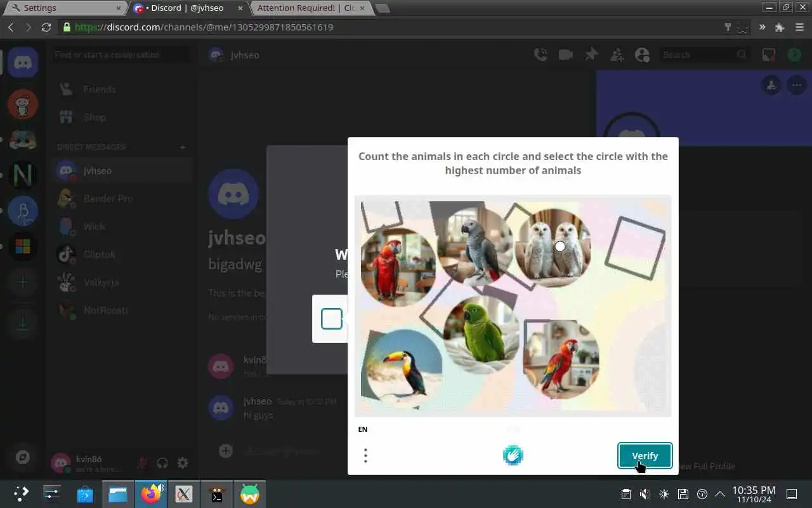812x508 pixels.
Task: Go back using browser back arrow
Action: pyautogui.click(x=11, y=27)
